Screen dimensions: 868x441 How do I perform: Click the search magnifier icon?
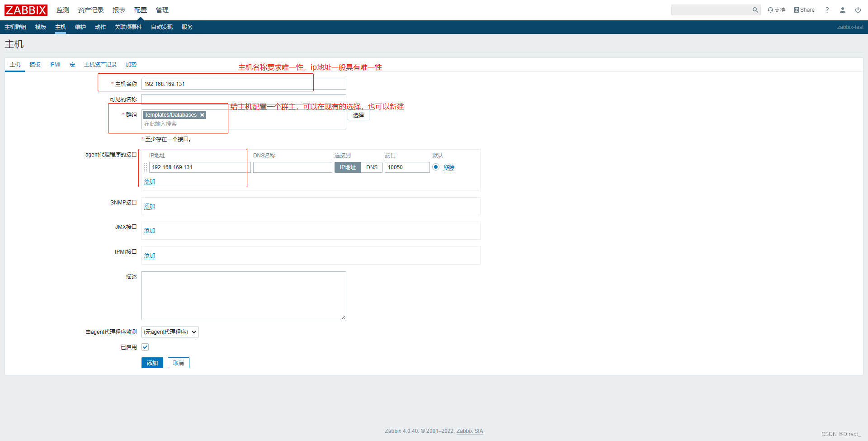[x=755, y=10]
